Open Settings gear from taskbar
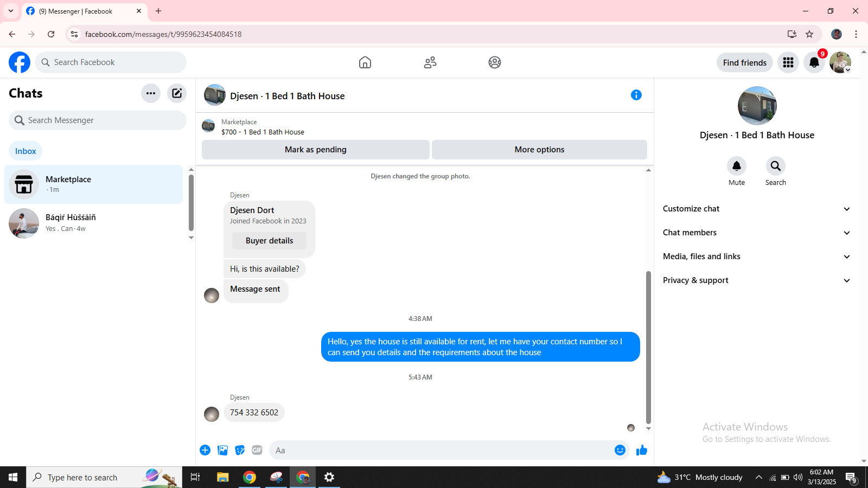The height and width of the screenshot is (488, 868). click(x=329, y=477)
